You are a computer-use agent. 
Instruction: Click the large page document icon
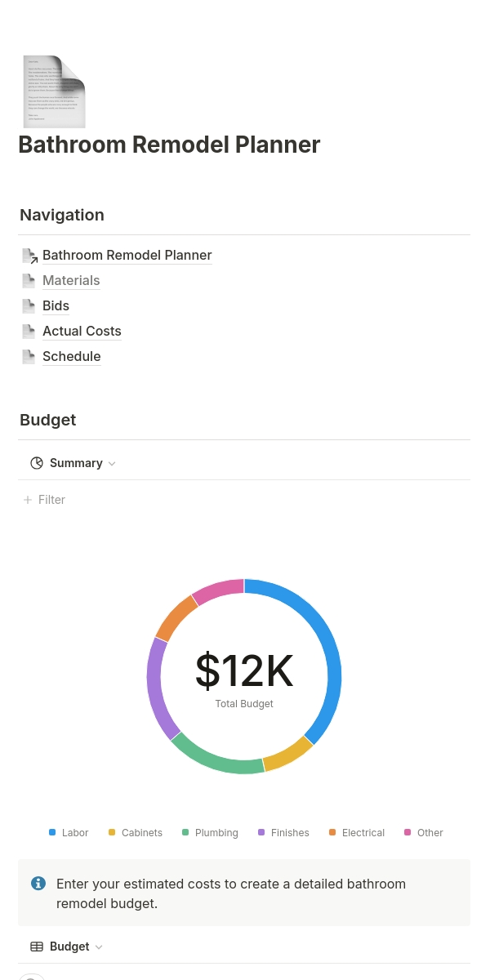point(54,91)
